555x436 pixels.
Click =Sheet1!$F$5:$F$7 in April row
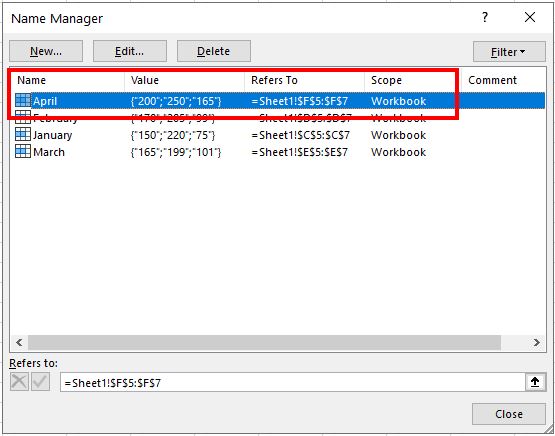[300, 101]
